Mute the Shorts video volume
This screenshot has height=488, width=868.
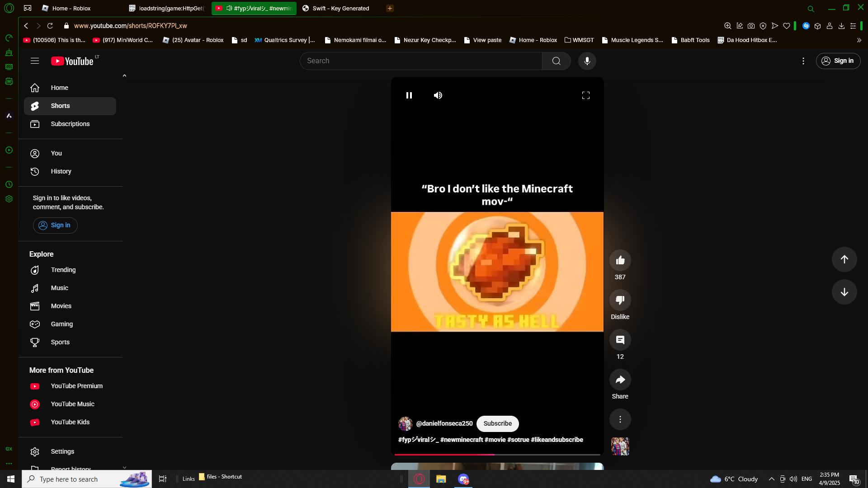[x=438, y=95]
